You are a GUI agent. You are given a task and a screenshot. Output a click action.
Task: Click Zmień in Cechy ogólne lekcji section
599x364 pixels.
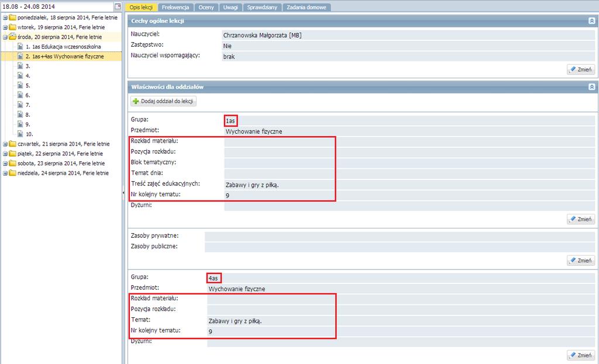pyautogui.click(x=581, y=70)
